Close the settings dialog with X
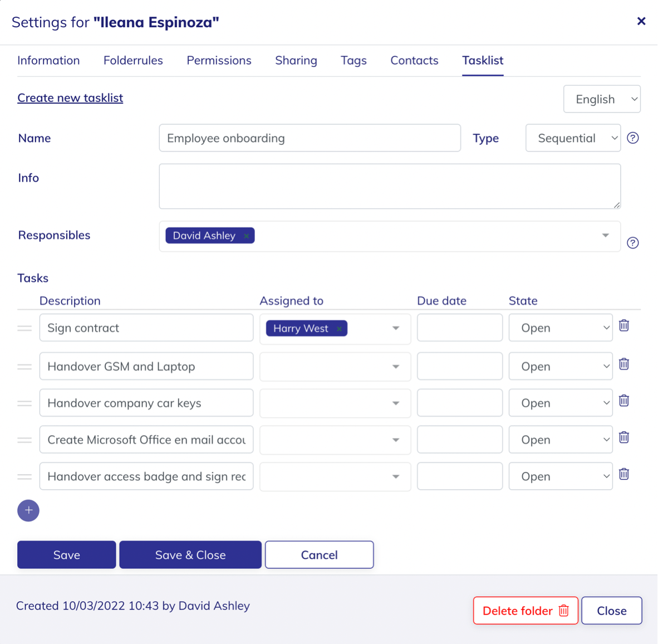658x644 pixels. 641,21
